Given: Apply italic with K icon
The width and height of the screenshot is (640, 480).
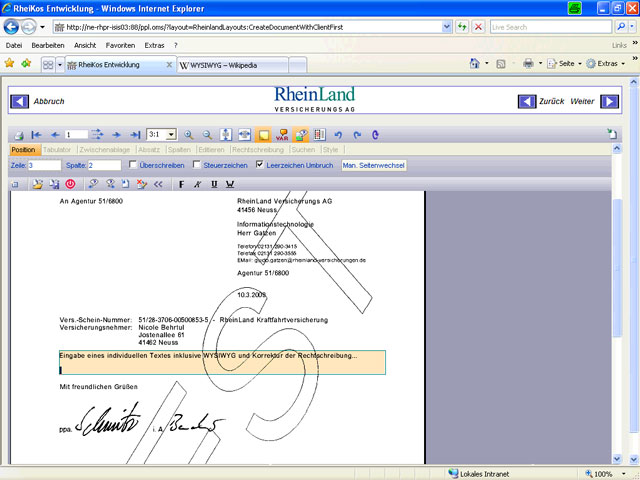Looking at the screenshot, I should coord(198,184).
